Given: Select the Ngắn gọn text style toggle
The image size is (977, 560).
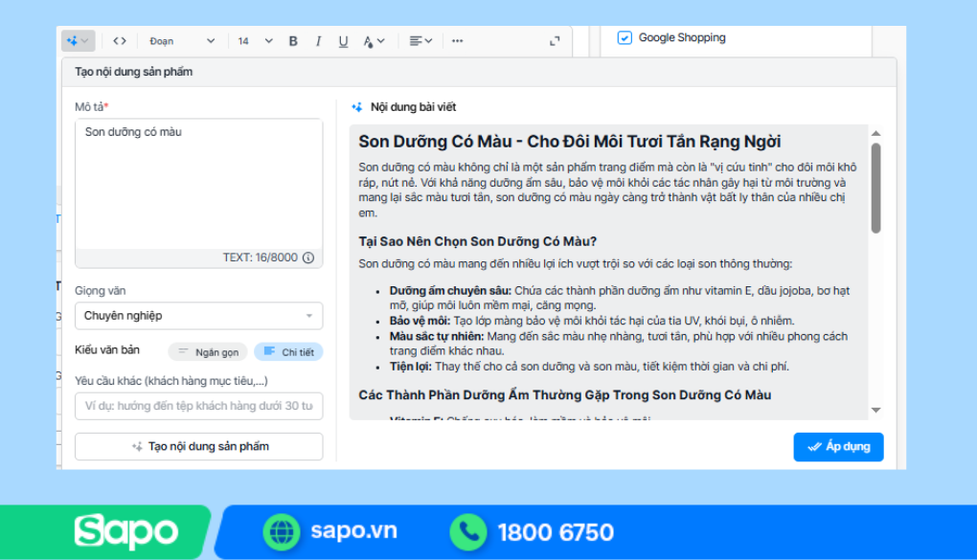Looking at the screenshot, I should pyautogui.click(x=210, y=351).
